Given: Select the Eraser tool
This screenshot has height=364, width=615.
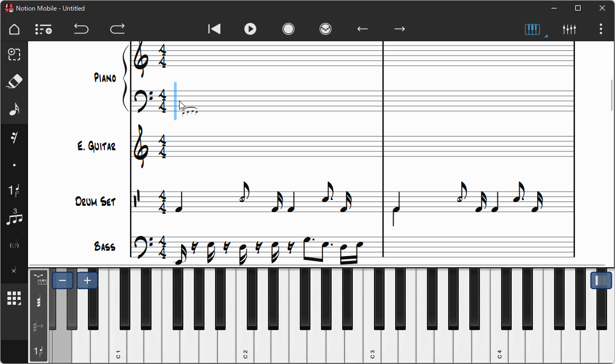Looking at the screenshot, I should click(14, 81).
